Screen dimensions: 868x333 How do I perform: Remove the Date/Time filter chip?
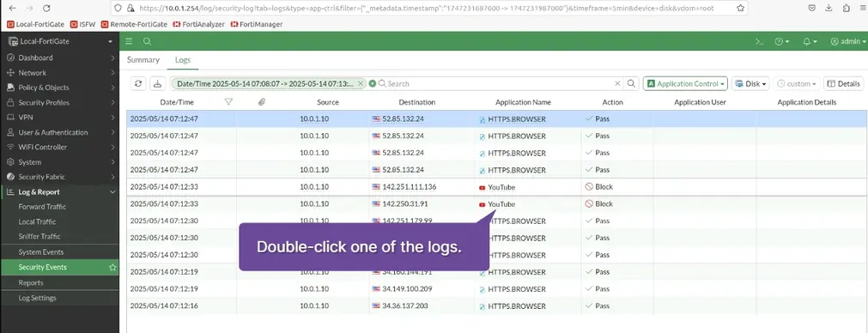coord(361,83)
